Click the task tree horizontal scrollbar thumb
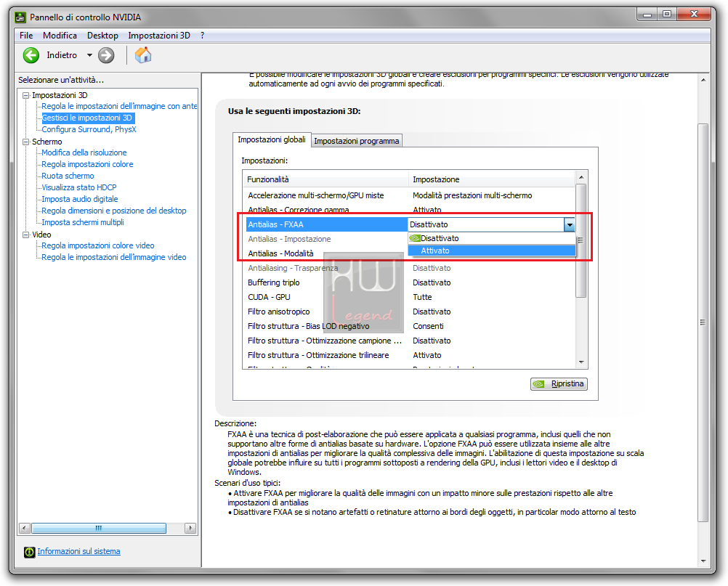The height and width of the screenshot is (586, 728). coord(98,529)
